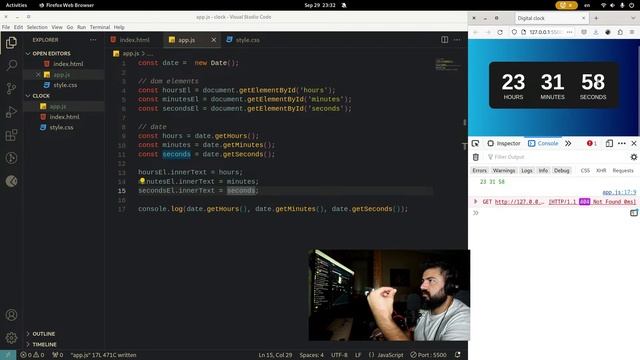Image resolution: width=640 pixels, height=360 pixels.
Task: Click the devtools error count badge
Action: [x=592, y=143]
